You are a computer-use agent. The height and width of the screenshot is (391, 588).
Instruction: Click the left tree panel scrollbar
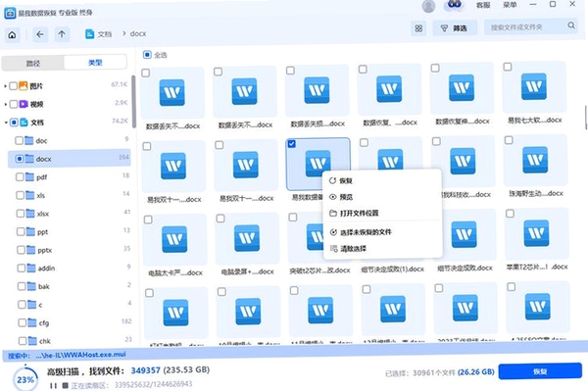coord(133,101)
